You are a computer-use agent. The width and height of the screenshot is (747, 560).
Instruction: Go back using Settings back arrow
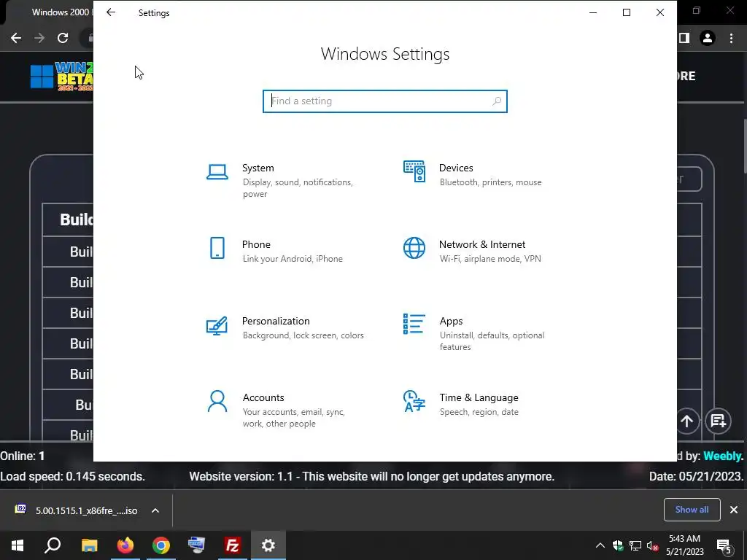[x=111, y=12]
